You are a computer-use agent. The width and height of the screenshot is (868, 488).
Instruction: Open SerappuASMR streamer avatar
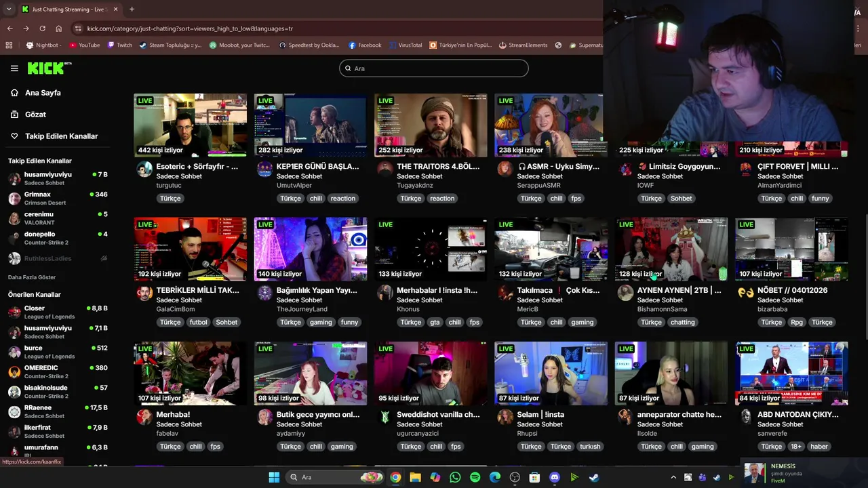click(x=505, y=169)
